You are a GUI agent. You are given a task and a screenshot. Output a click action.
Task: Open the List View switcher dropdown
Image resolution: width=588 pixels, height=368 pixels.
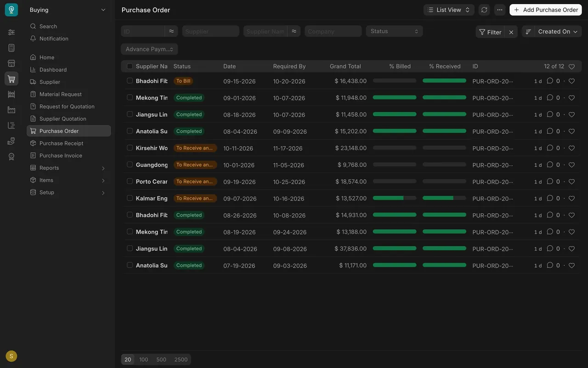(x=449, y=10)
